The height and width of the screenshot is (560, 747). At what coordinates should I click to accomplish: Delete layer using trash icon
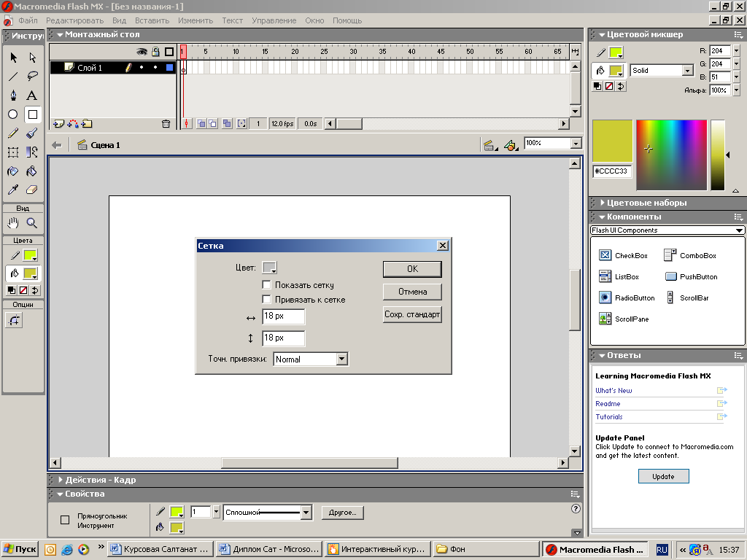pos(166,124)
